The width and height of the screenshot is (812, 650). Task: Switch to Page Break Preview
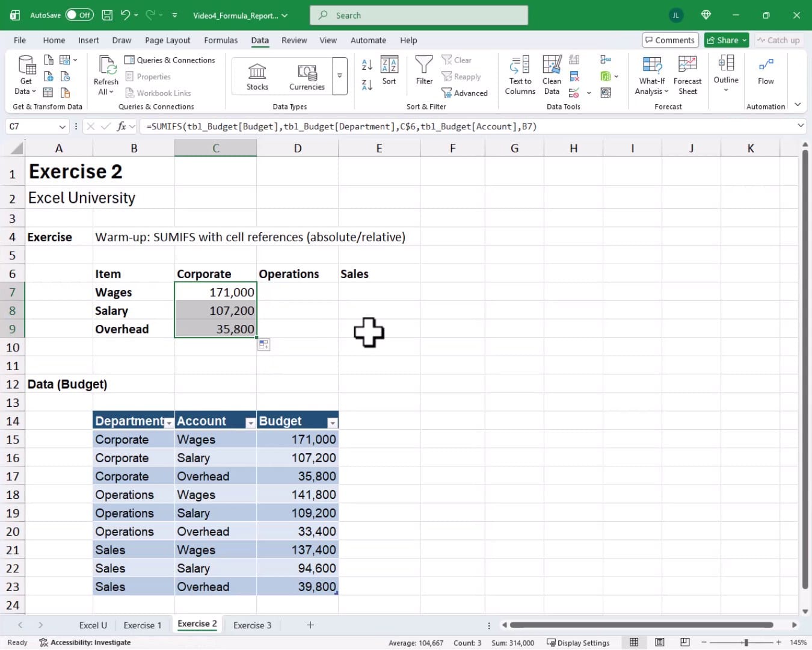tap(685, 643)
